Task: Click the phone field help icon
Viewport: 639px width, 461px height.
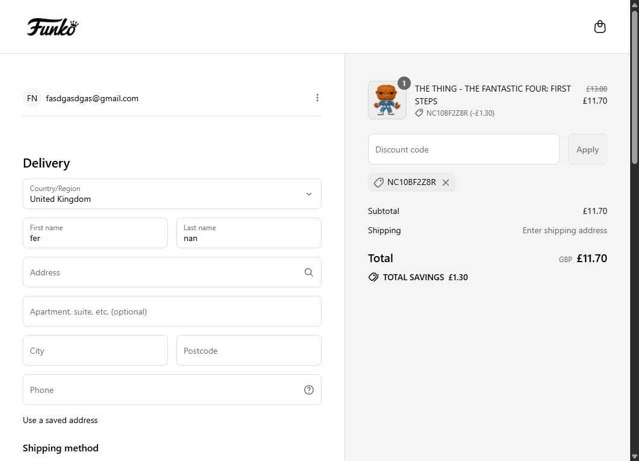Action: (309, 390)
